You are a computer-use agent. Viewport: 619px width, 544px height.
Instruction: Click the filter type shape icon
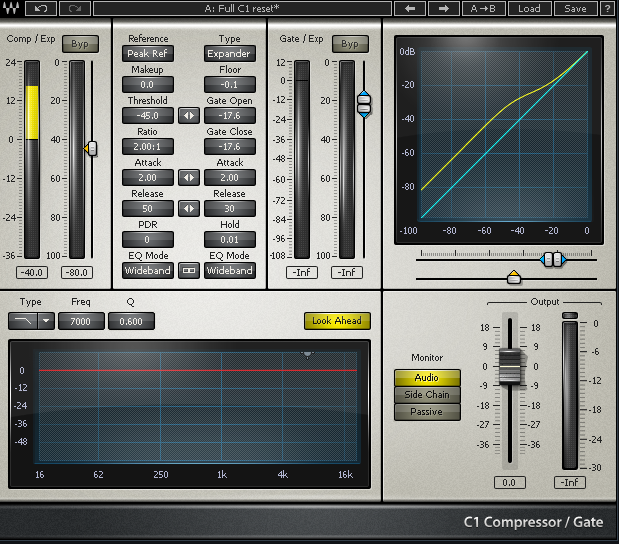coord(23,321)
